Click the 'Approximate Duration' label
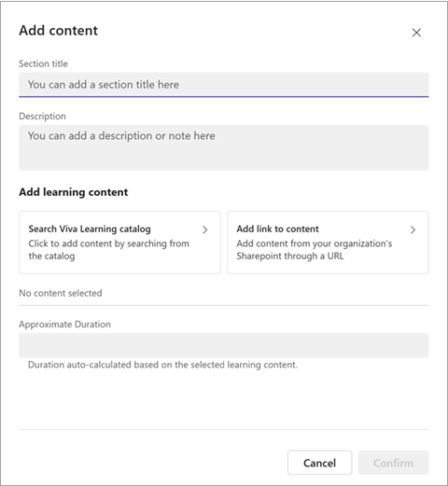This screenshot has width=448, height=486. [x=64, y=325]
